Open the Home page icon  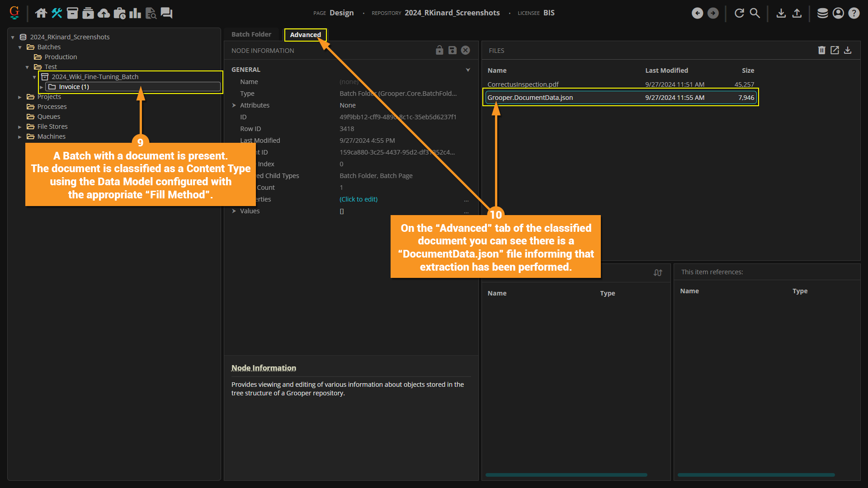[x=41, y=13]
